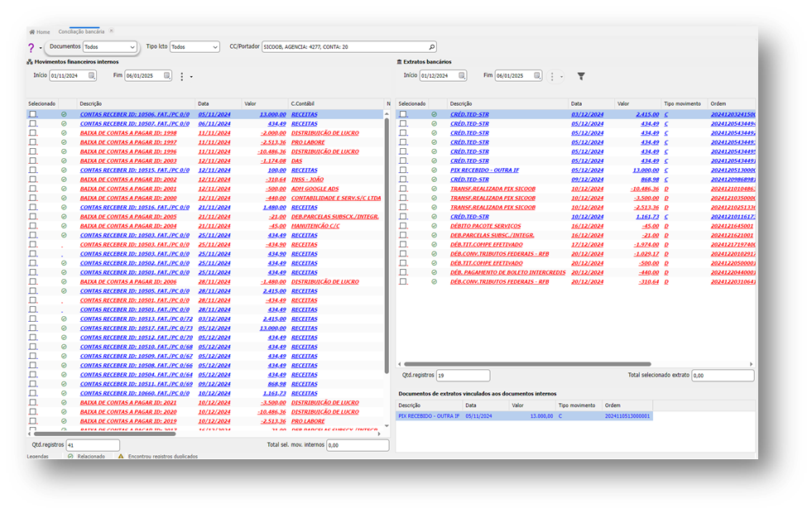Screen dimensions: 812x513
Task: Open link DÉB.PARCELAS SUBSC./INTEGR. in statements
Action: 492,236
